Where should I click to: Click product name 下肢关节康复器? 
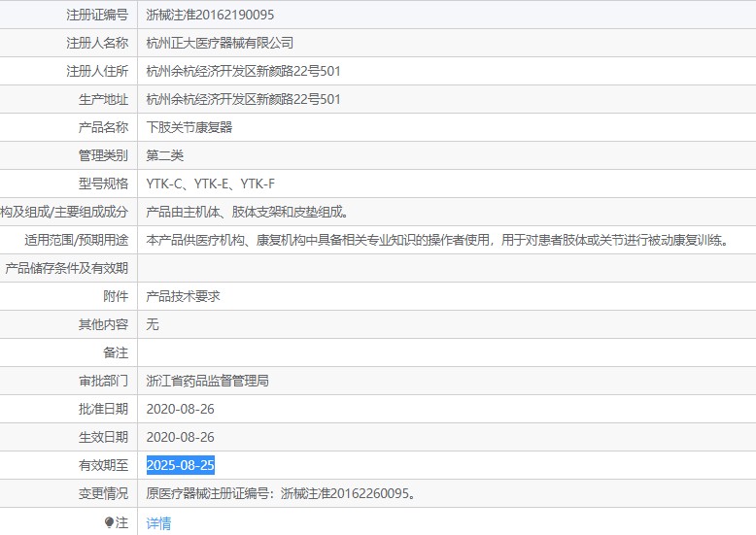click(189, 127)
